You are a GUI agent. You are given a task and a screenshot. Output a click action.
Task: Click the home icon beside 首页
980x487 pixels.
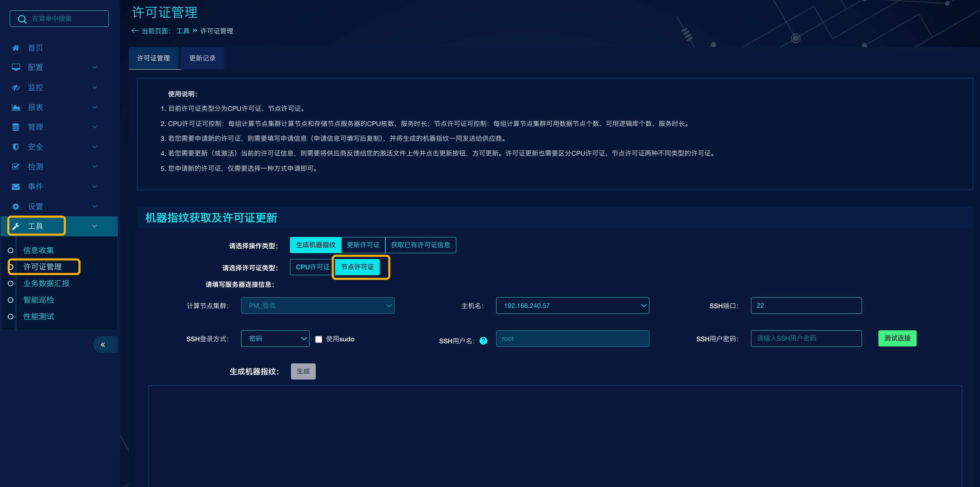tap(15, 48)
